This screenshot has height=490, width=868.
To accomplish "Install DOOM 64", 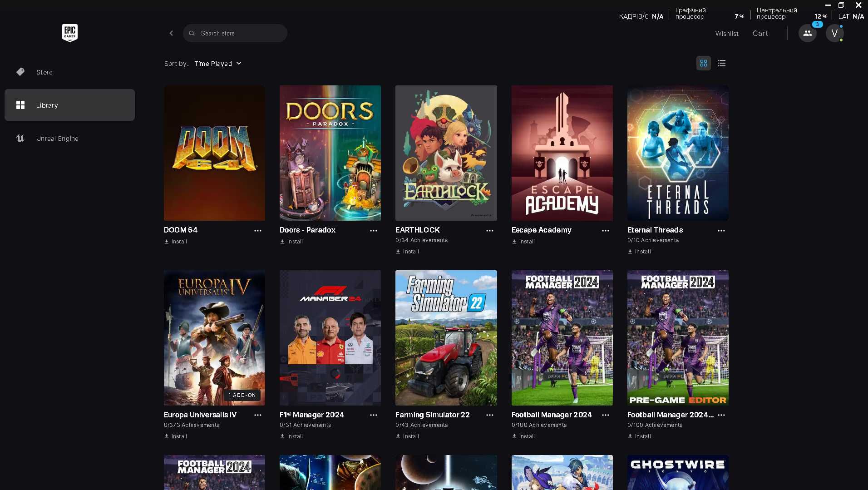I will (176, 242).
